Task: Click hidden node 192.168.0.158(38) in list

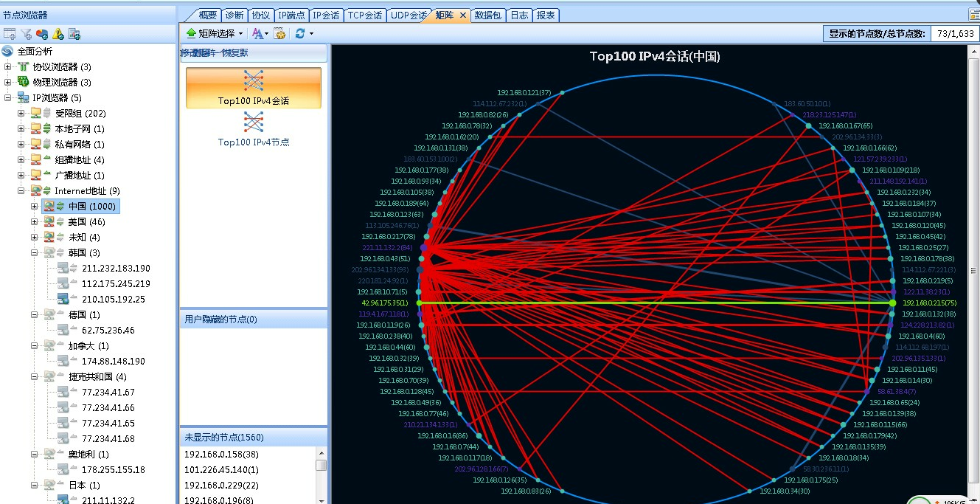Action: point(221,454)
